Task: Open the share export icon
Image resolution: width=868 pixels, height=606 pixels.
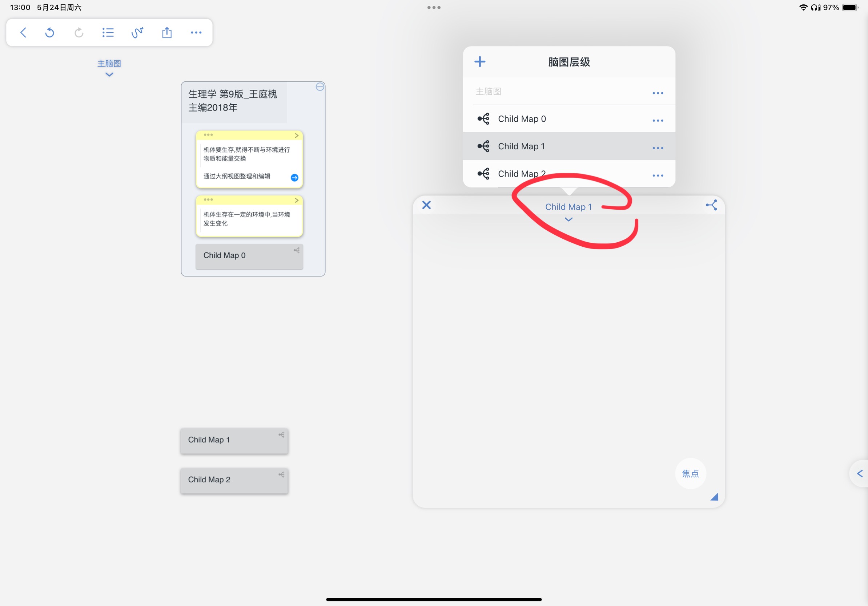Action: click(x=167, y=32)
